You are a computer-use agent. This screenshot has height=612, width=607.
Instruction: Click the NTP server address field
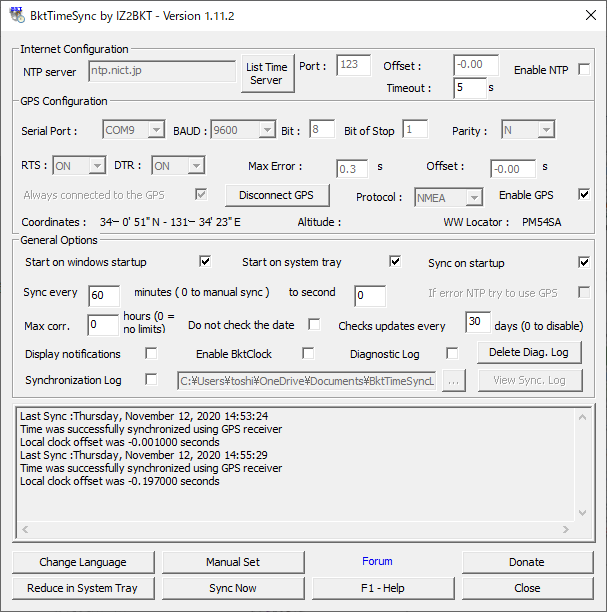click(162, 71)
